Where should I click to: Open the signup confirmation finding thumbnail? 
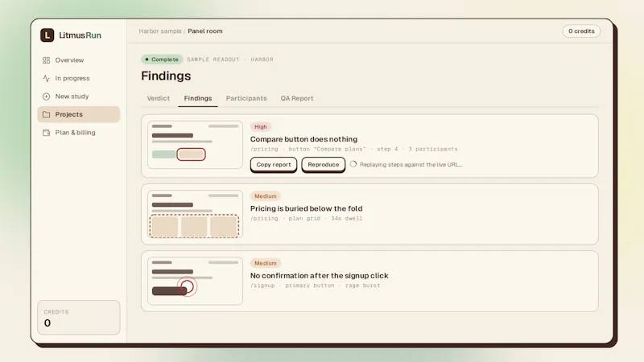point(195,281)
